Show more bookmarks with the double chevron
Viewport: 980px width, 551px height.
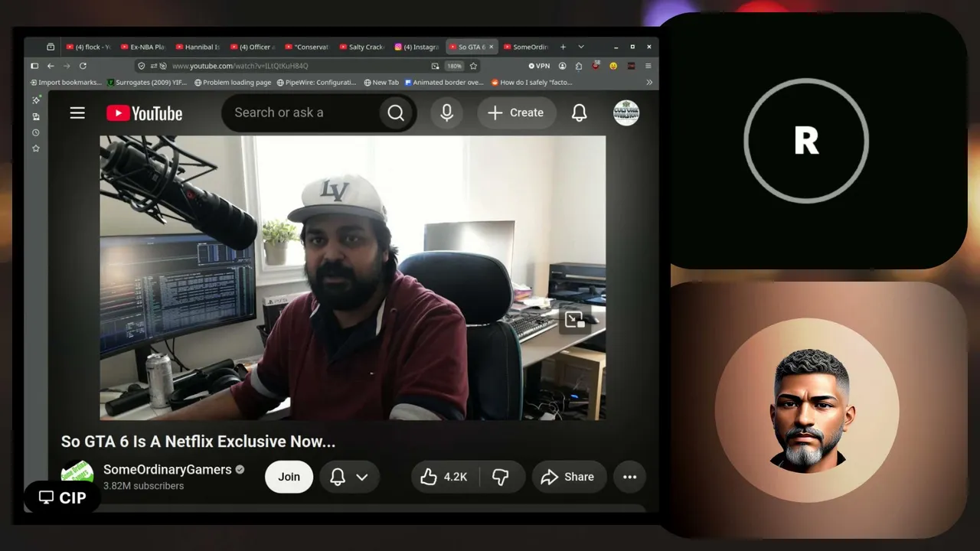(x=649, y=83)
